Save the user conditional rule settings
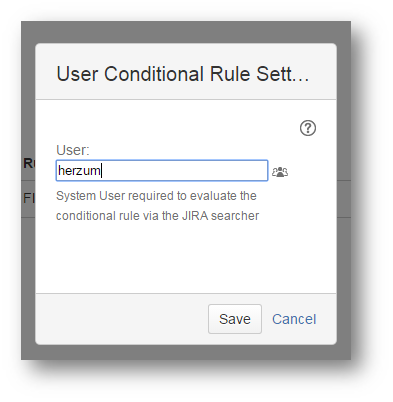The width and height of the screenshot is (393, 402). tap(235, 319)
